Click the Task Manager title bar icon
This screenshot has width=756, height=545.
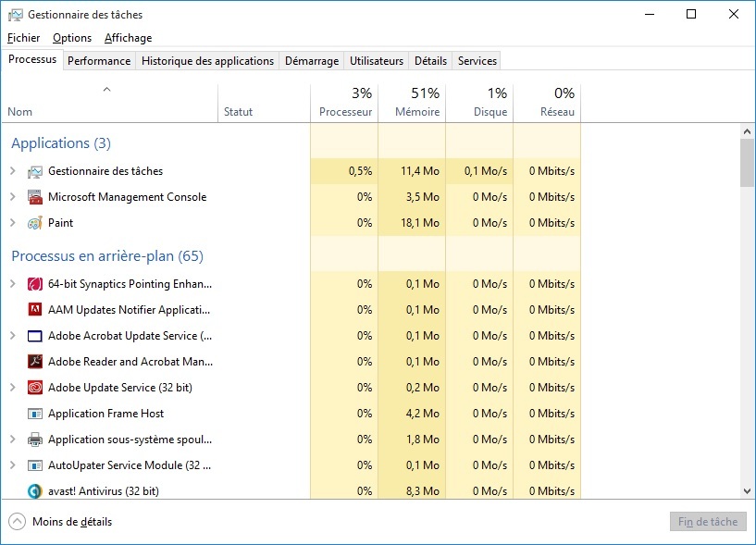(16, 15)
